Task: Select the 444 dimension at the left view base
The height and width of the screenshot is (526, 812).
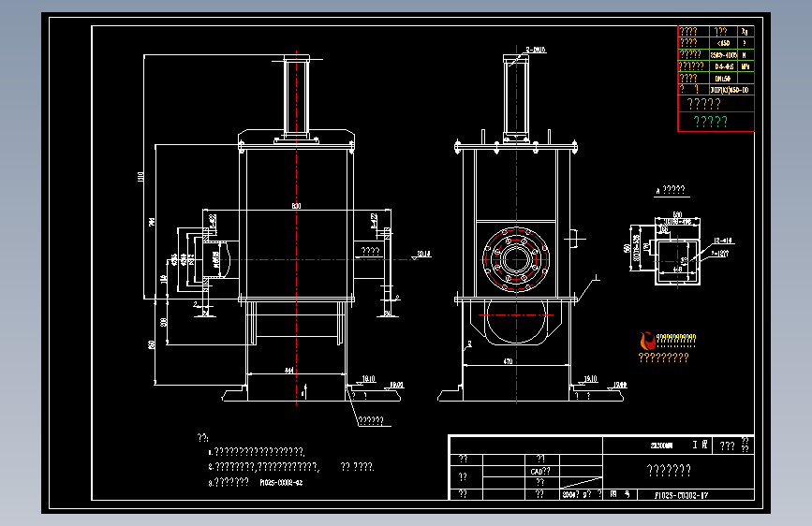Action: tap(289, 371)
